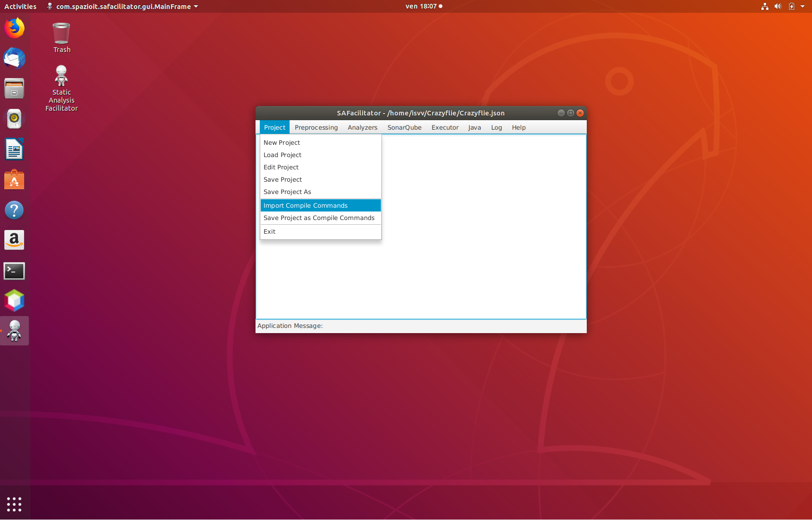812x520 pixels.
Task: Open the Terminal dock icon
Action: point(14,271)
